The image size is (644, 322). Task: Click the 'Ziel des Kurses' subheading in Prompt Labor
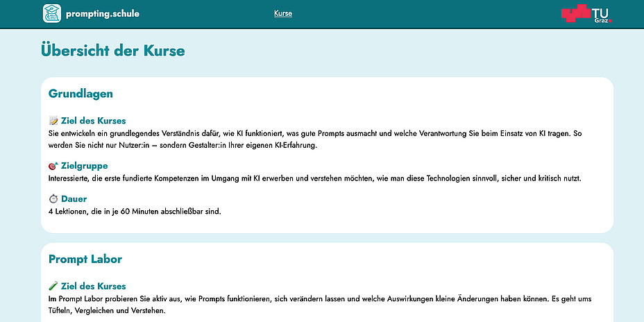93,287
